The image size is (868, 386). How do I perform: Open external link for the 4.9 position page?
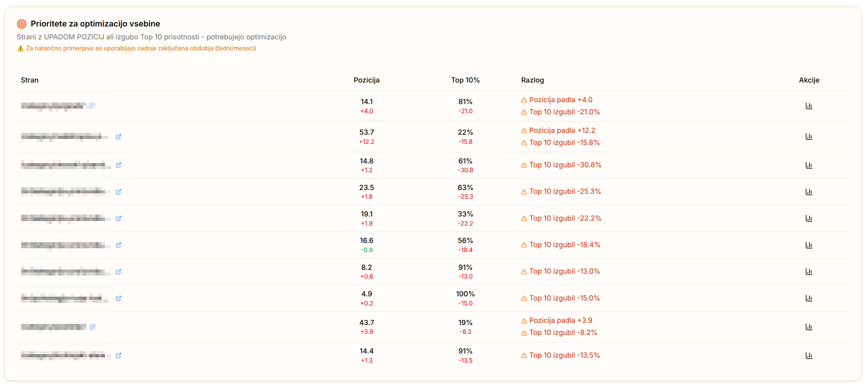pyautogui.click(x=119, y=298)
